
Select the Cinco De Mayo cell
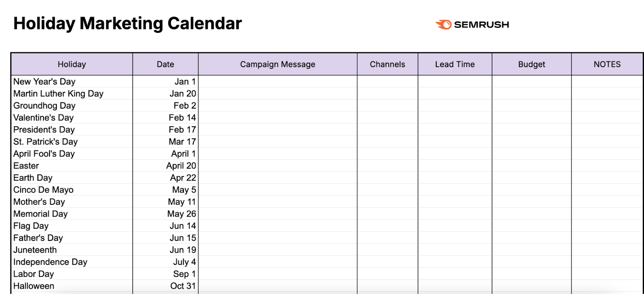43,190
